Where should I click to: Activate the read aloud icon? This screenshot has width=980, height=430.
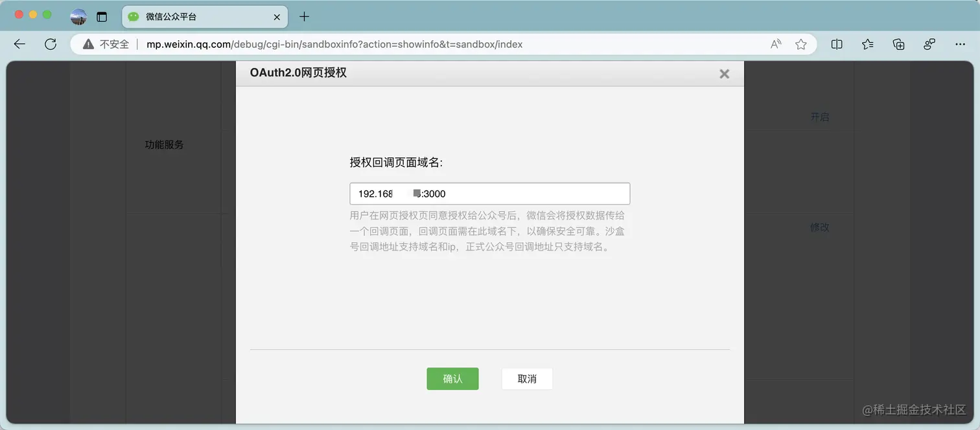pos(775,44)
